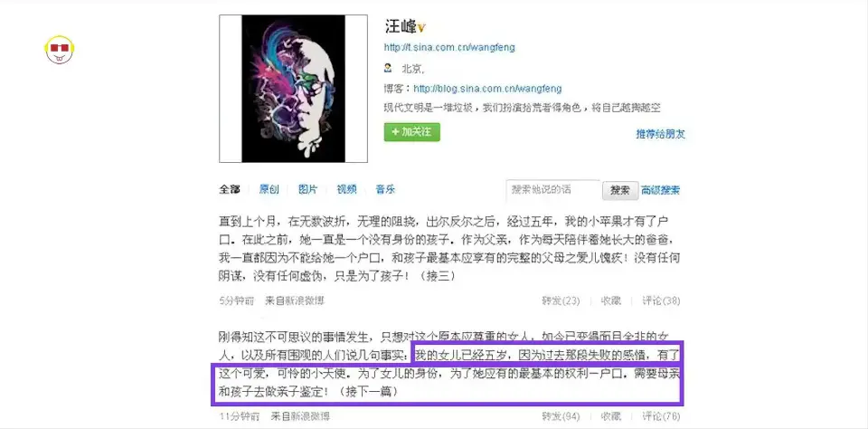The width and height of the screenshot is (868, 429).
Task: Click 评论(38) on the first post
Action: 661,301
